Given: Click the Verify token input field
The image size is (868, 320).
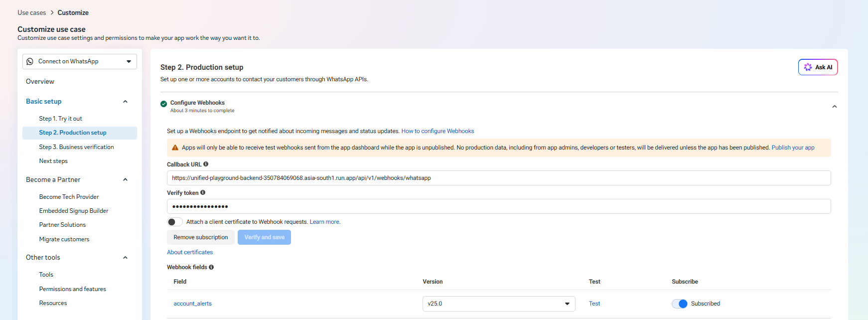Looking at the screenshot, I should coord(499,206).
